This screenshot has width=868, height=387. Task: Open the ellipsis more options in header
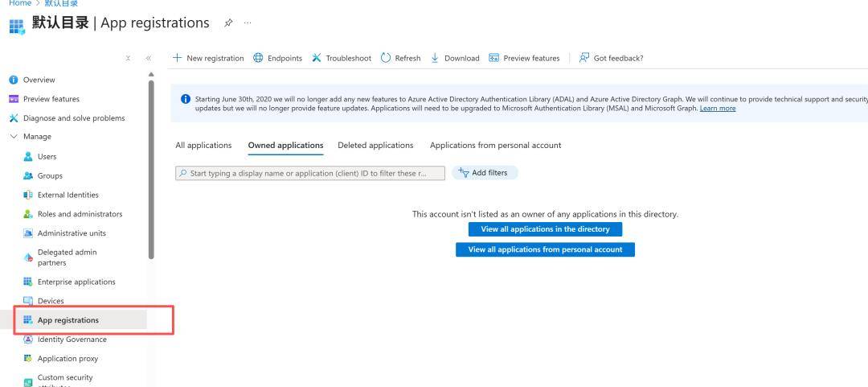click(x=248, y=23)
